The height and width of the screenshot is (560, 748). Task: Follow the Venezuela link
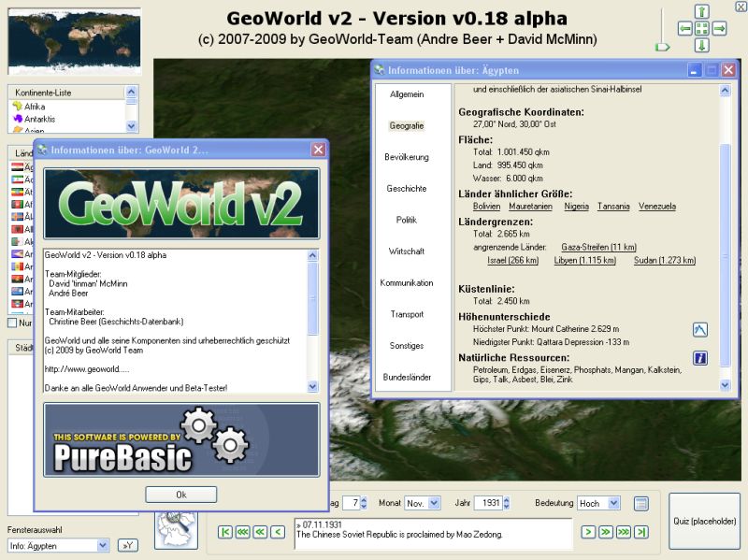click(657, 207)
